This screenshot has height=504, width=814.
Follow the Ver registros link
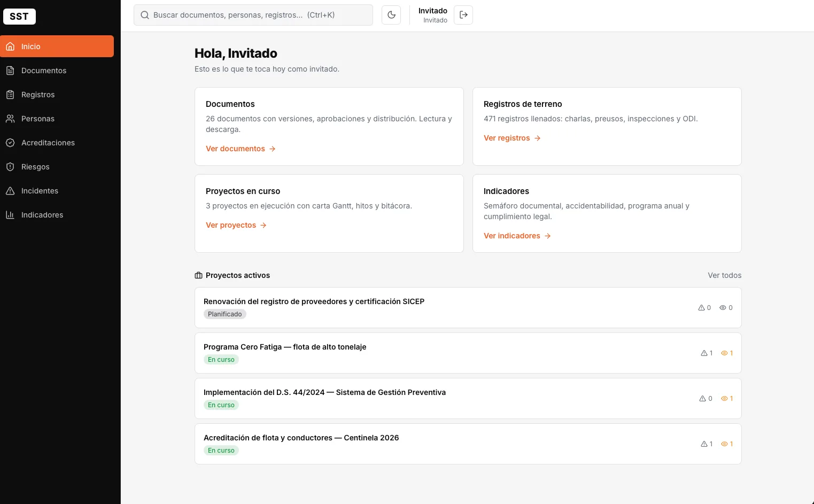coord(512,138)
